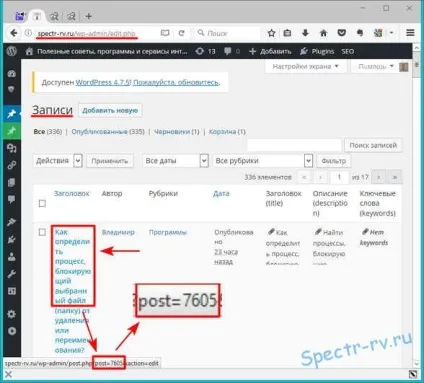
Task: Tick the select-all checkbox in table header
Action: [x=42, y=203]
